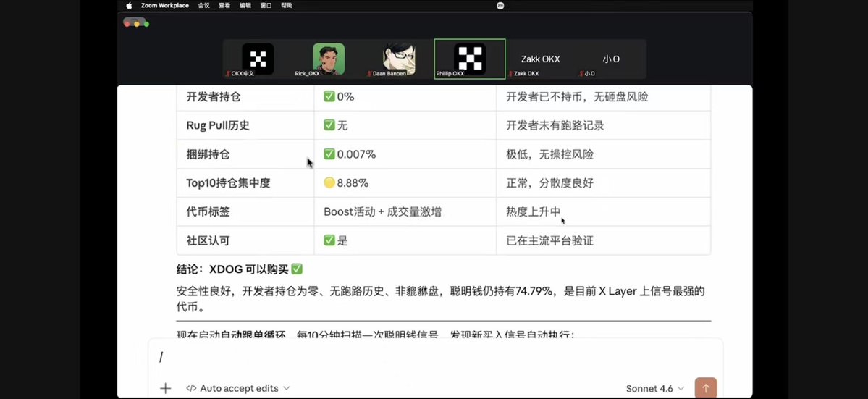Click muted mic icon beside Zakk OKX label
868x399 pixels.
511,74
